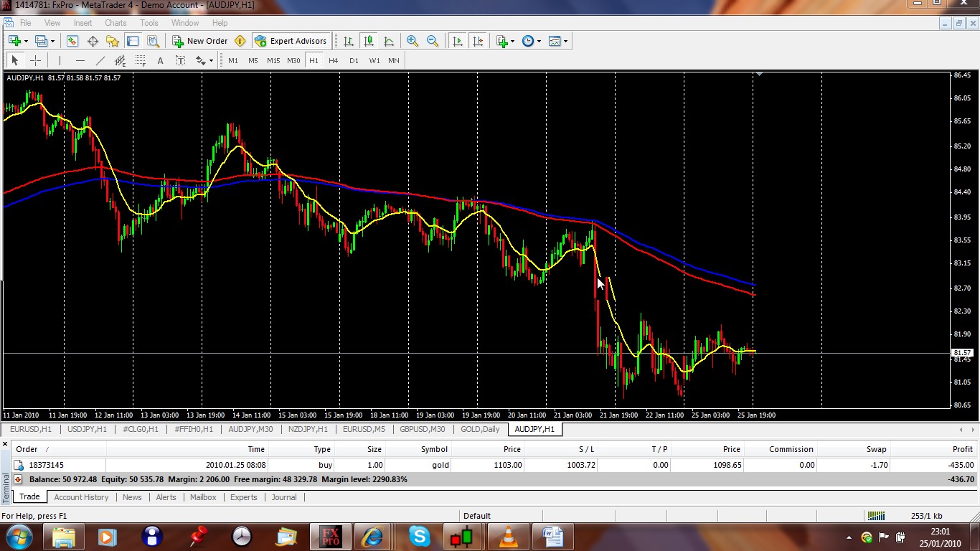This screenshot has width=980, height=551.
Task: Select the arrow Cursor tool
Action: (x=14, y=60)
